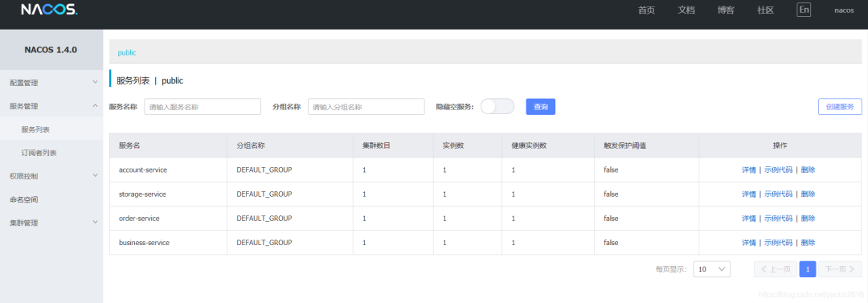The width and height of the screenshot is (868, 303).
Task: Expand the 集群管理 sidebar section
Action: 51,223
